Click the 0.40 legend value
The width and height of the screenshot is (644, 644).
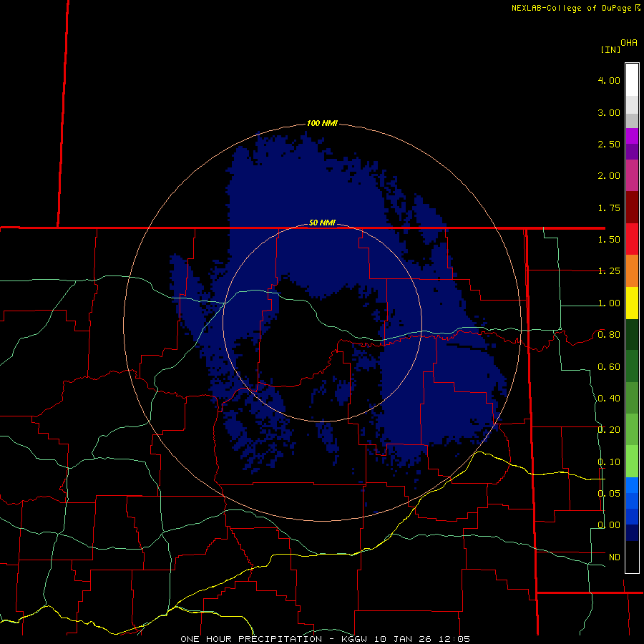pos(609,399)
